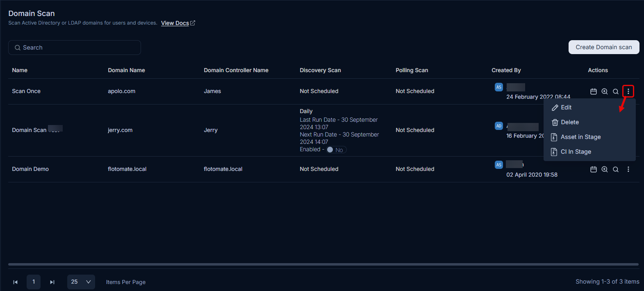Viewport: 644px width, 291px height.
Task: Choose Edit from the actions menu
Action: [589, 107]
